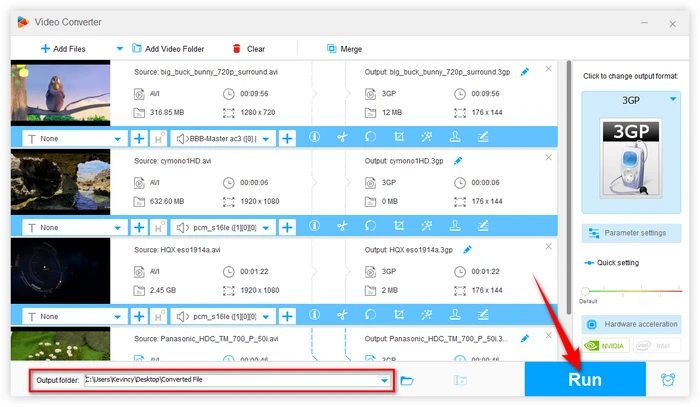Click the Quick setting label
The height and width of the screenshot is (407, 700).
coord(618,263)
